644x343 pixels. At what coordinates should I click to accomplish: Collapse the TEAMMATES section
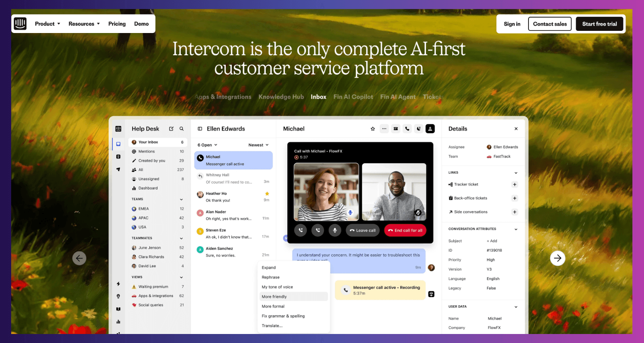tap(181, 238)
